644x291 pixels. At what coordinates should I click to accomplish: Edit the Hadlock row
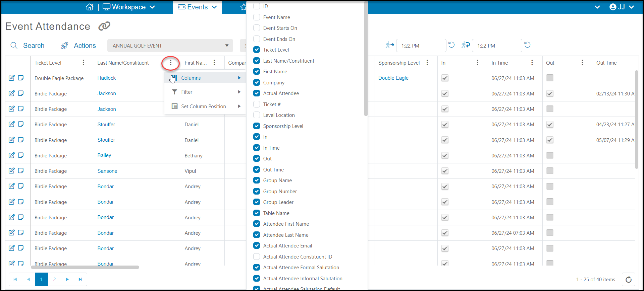[x=12, y=78]
